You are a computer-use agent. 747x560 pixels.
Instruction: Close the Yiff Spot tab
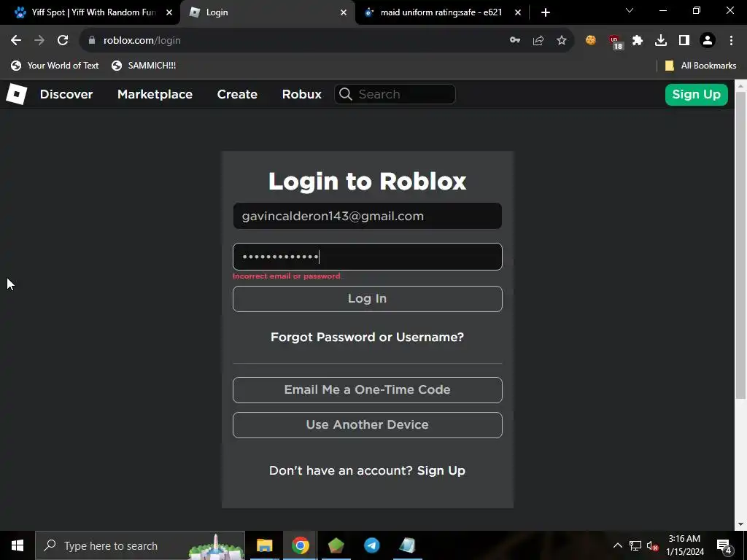click(169, 12)
